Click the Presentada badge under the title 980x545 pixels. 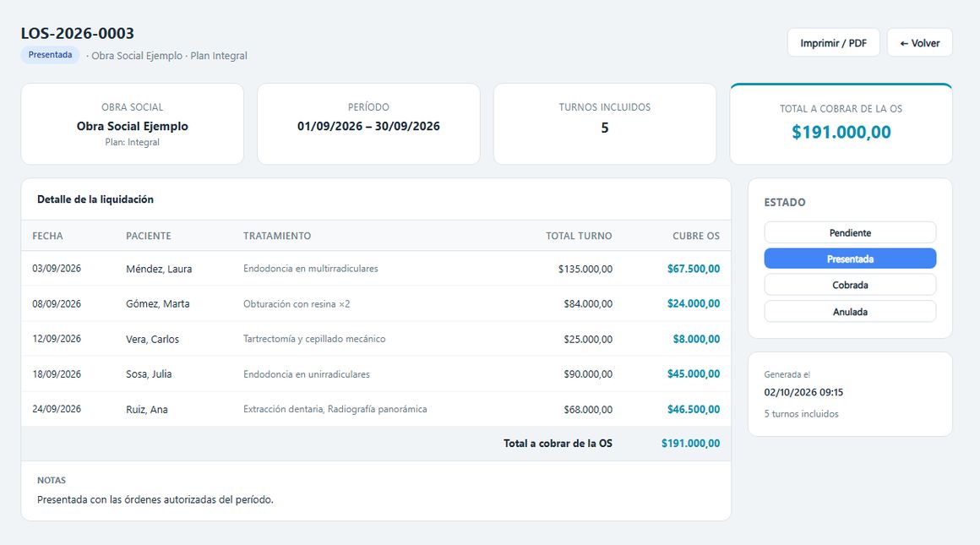coord(50,55)
